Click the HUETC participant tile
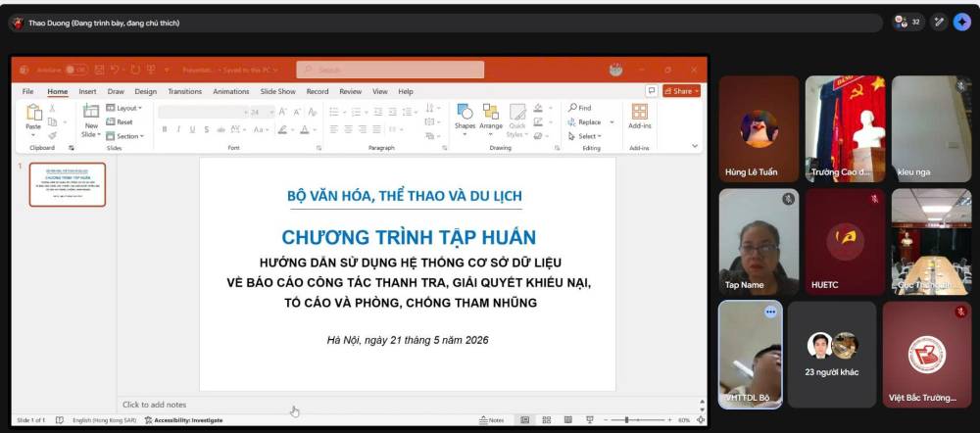 (x=845, y=242)
